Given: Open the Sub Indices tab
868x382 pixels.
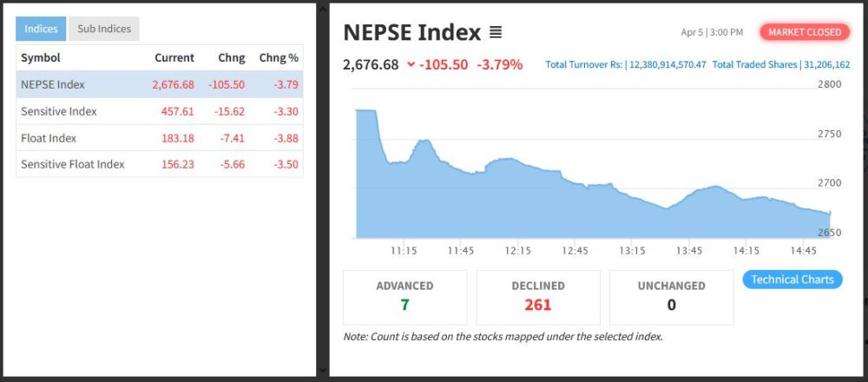Looking at the screenshot, I should 104,29.
